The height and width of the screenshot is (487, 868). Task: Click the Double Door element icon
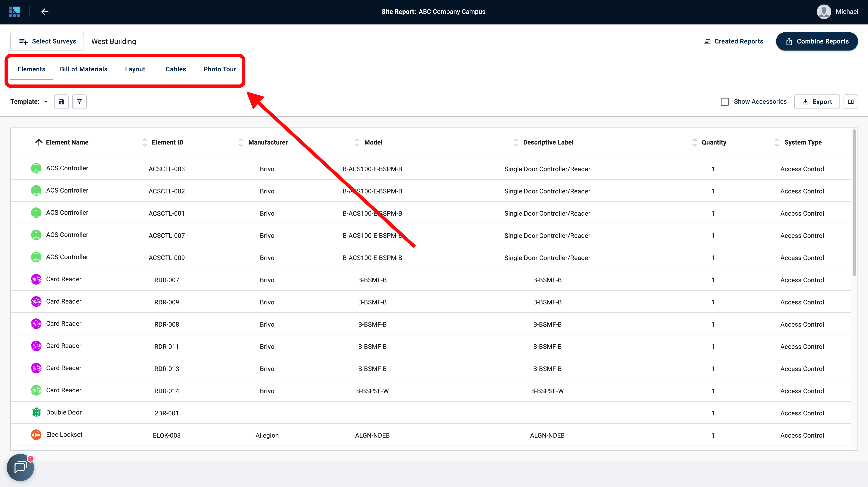coord(36,412)
